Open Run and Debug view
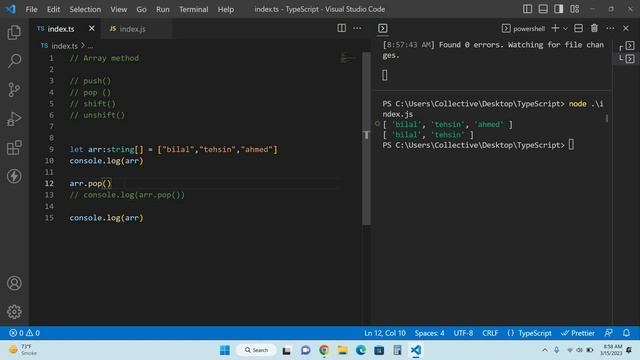Viewport: 640px width, 360px height. (x=14, y=119)
